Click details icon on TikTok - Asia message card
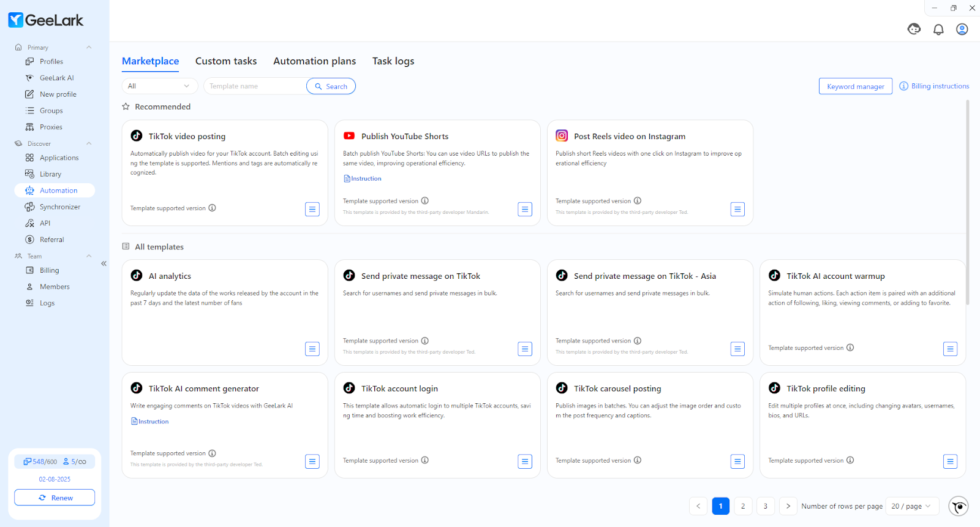980x527 pixels. tap(737, 349)
